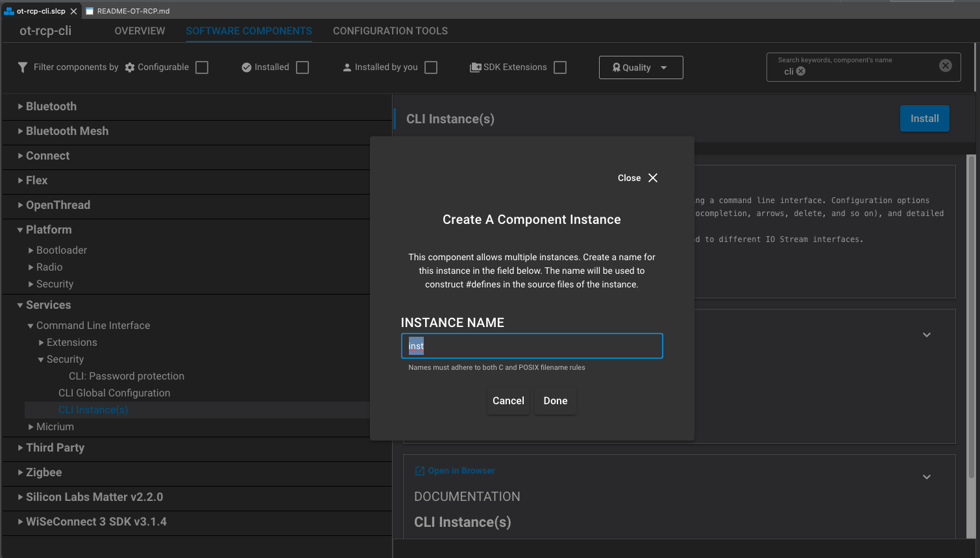The width and height of the screenshot is (980, 558).
Task: Click the Quality ribbon icon
Action: click(x=617, y=67)
